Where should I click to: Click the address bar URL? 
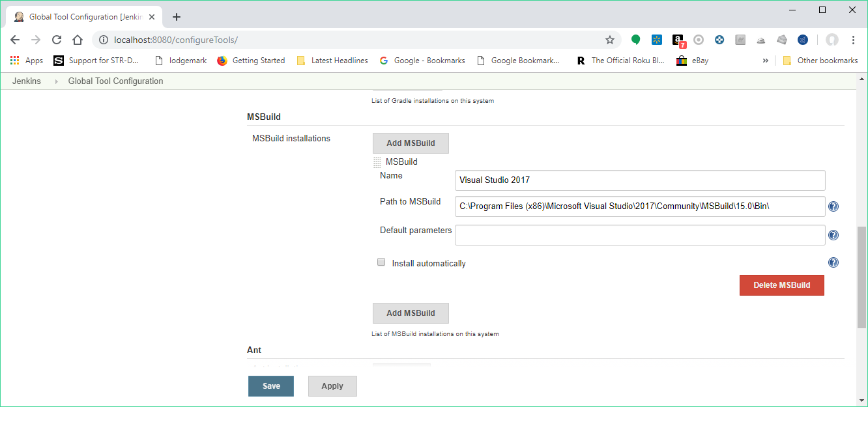(x=176, y=40)
